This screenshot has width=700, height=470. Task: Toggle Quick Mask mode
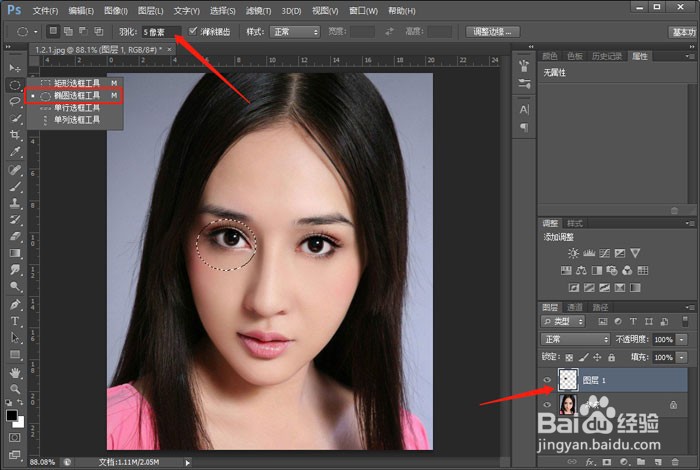tap(15, 437)
